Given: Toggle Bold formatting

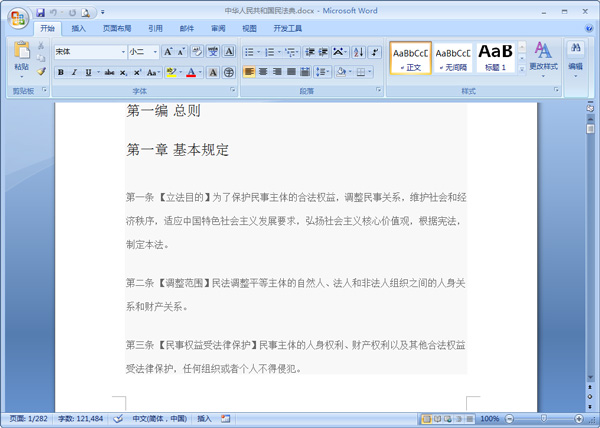Looking at the screenshot, I should pyautogui.click(x=60, y=72).
